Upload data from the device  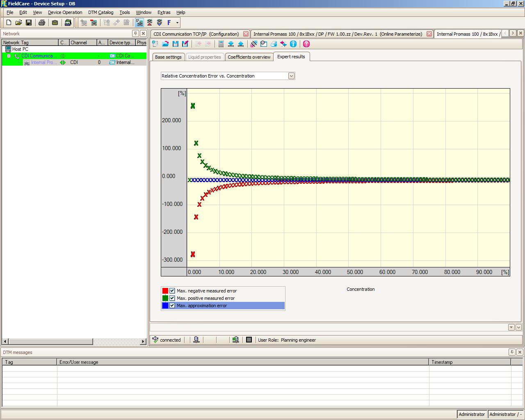point(242,44)
